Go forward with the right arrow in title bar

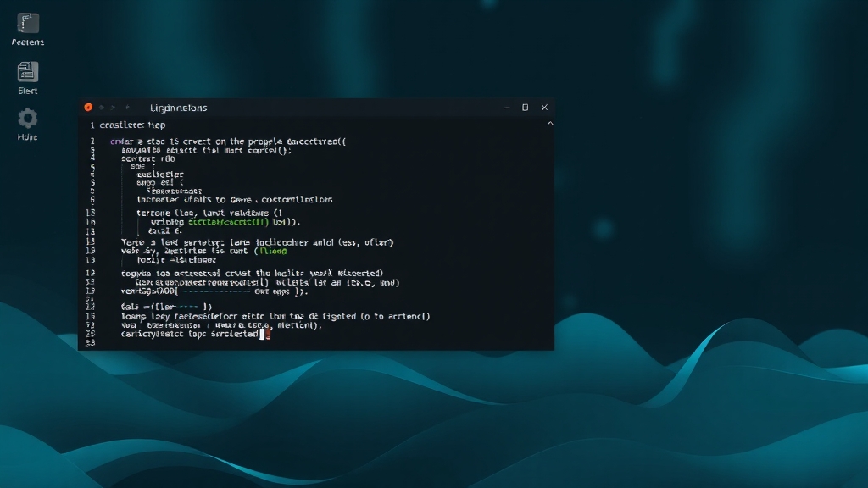click(x=113, y=108)
